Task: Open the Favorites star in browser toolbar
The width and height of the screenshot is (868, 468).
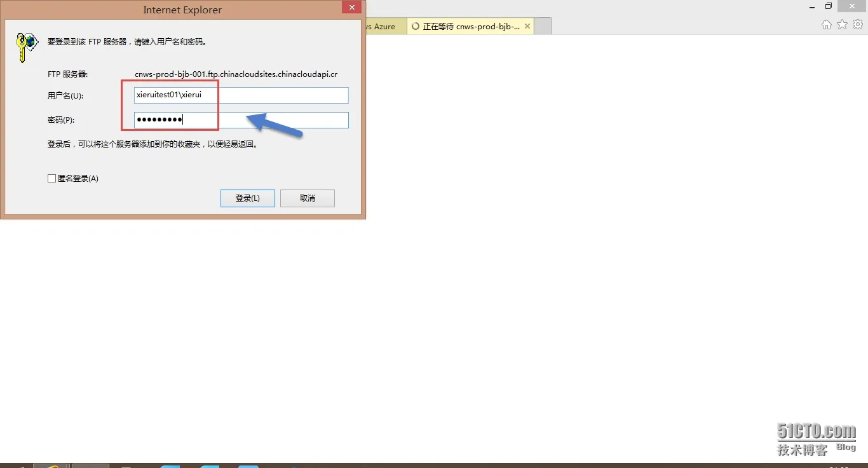Action: [842, 25]
